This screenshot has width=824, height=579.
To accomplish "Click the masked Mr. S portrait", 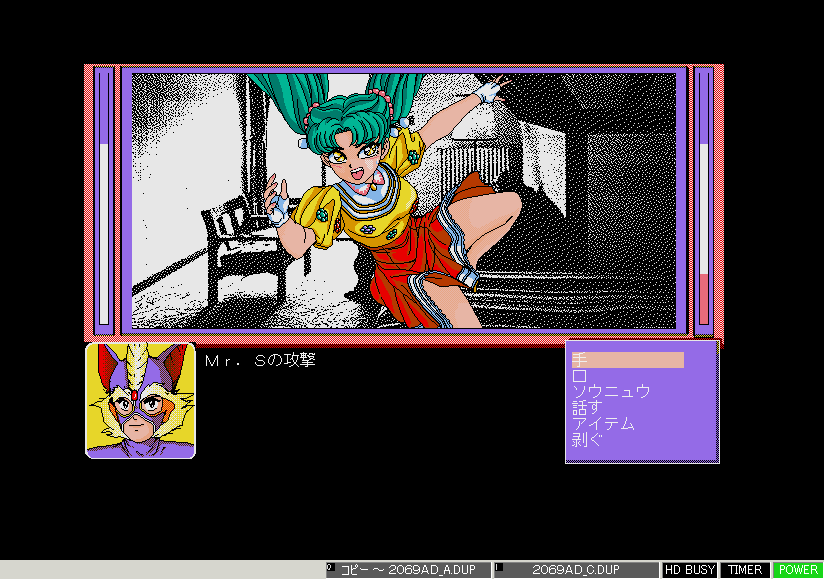I will click(140, 401).
